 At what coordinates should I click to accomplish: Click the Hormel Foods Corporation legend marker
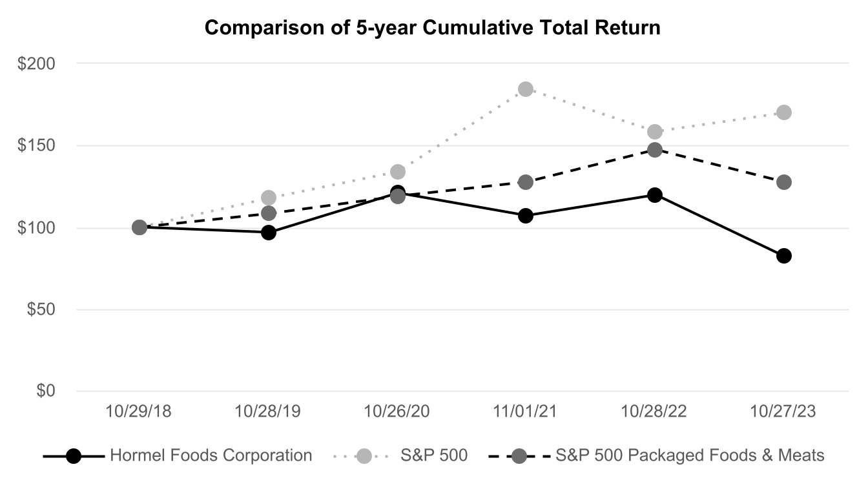click(74, 456)
